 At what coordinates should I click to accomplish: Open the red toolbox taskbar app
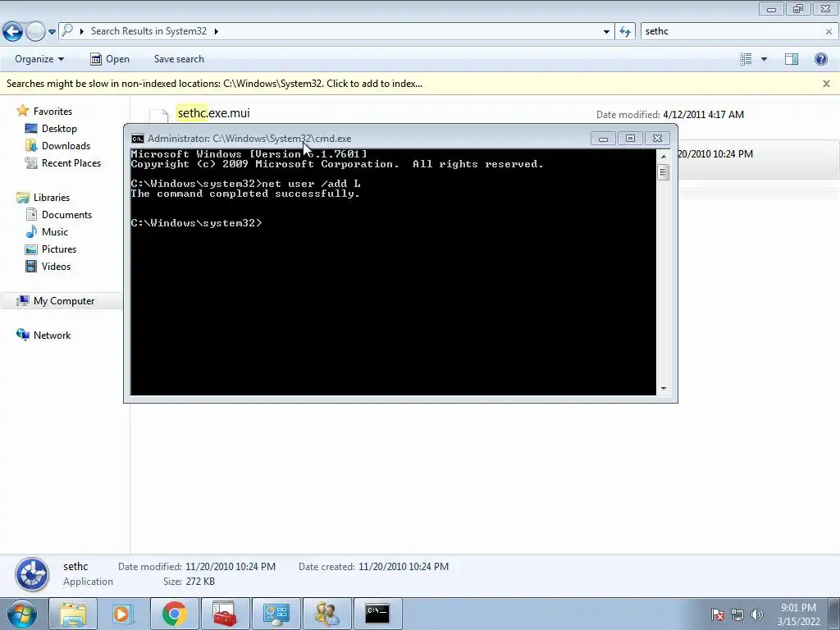pos(225,614)
